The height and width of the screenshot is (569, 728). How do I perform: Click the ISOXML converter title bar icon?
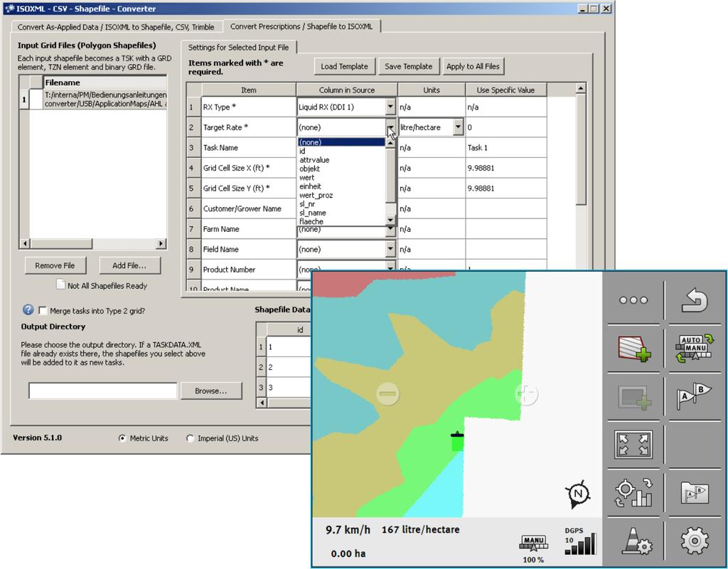click(x=10, y=9)
